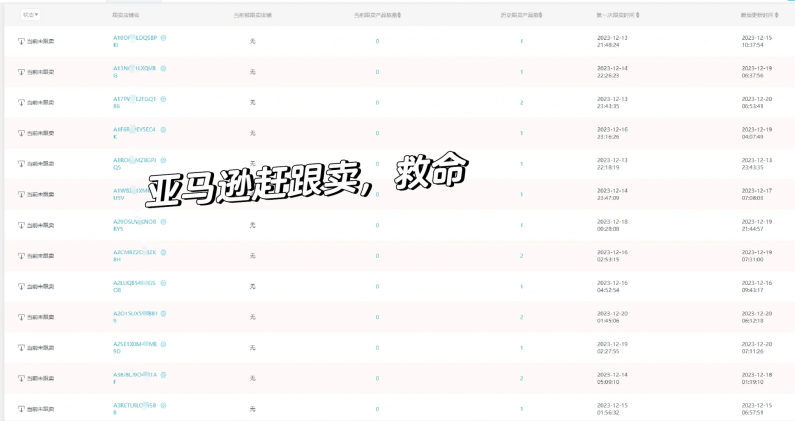This screenshot has width=795, height=421.
Task: Sort by 历史跟卖产品数 column arrows
Action: point(540,15)
